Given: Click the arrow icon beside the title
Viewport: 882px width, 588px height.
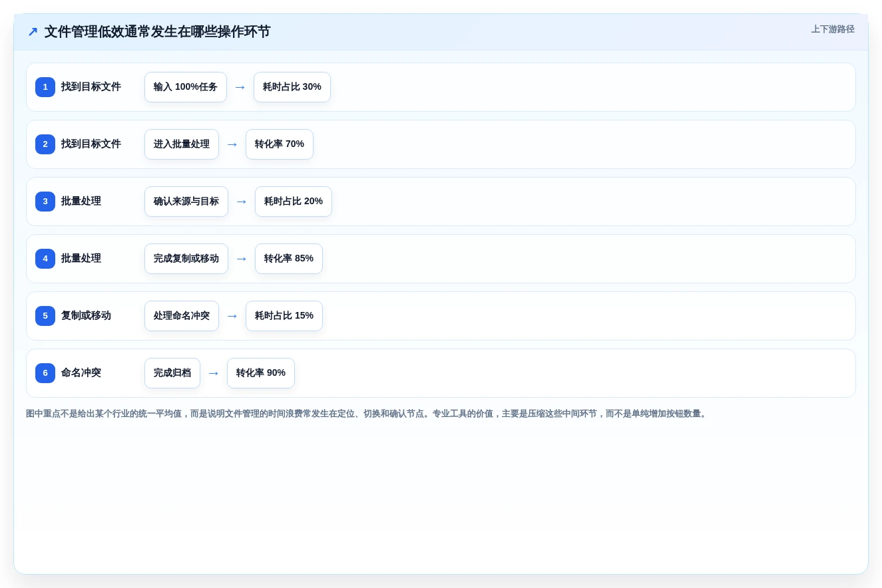Looking at the screenshot, I should pos(33,32).
